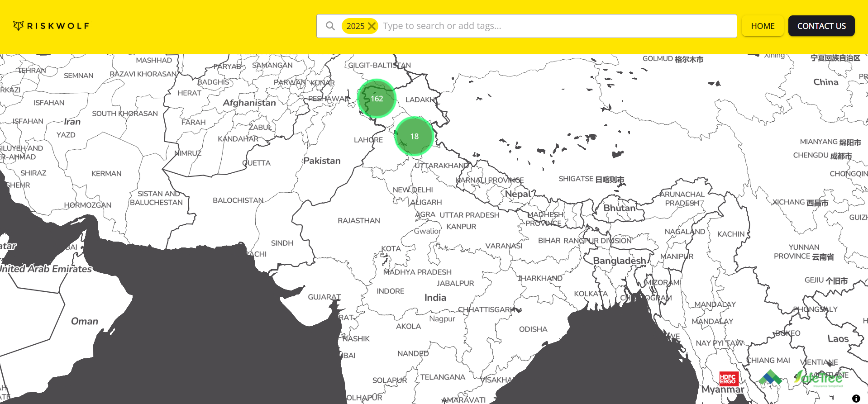Expand the map cluster showing 18

[414, 136]
